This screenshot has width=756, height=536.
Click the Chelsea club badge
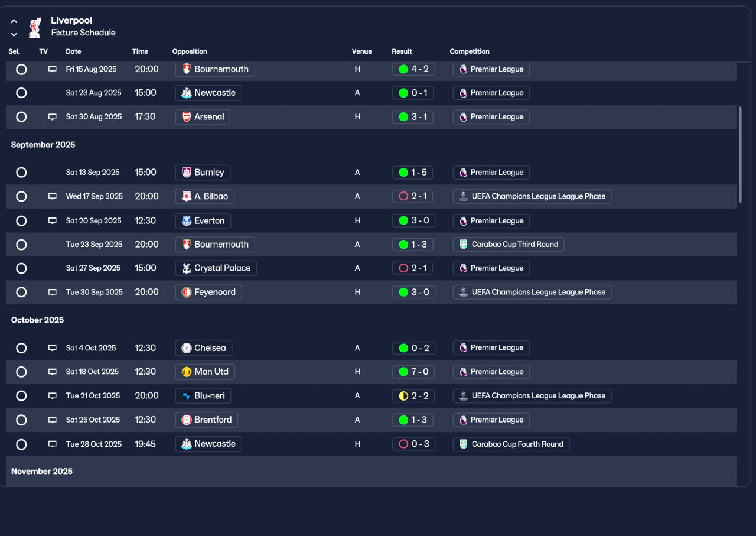click(x=187, y=348)
